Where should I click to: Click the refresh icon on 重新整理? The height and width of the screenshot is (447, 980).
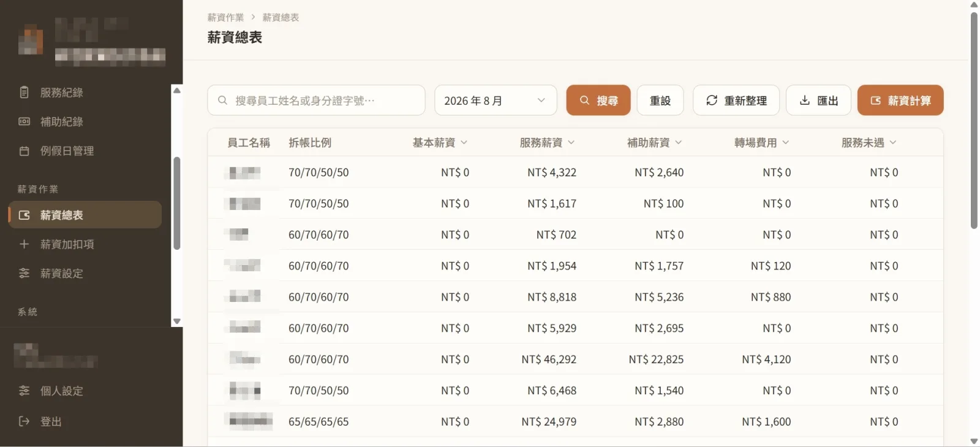tap(712, 100)
